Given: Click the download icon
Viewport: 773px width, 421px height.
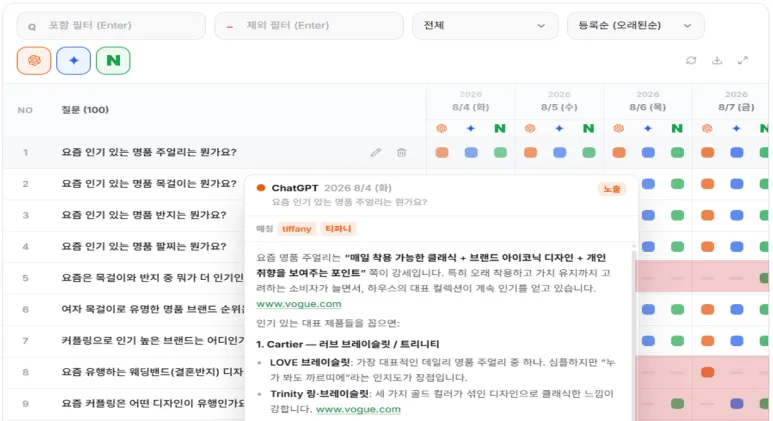Looking at the screenshot, I should [x=717, y=60].
